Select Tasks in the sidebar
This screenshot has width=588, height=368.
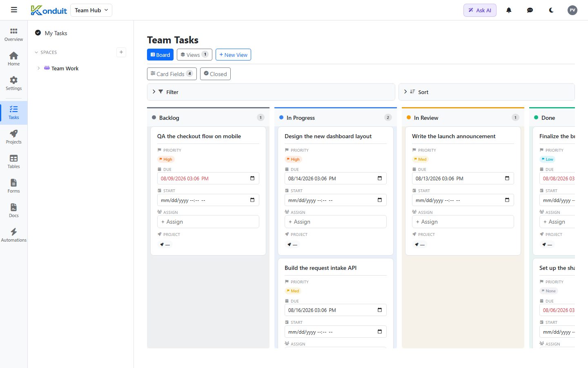click(14, 112)
